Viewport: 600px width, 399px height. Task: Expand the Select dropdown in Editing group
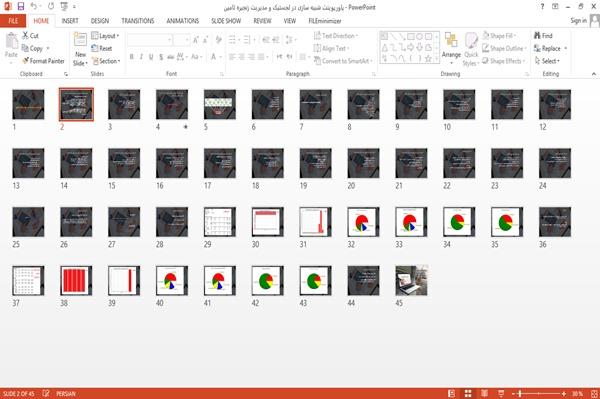[547, 61]
